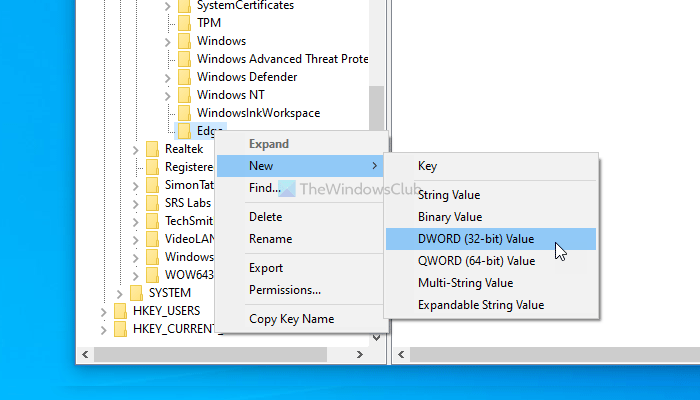Click tree pane scroll down arrow
The height and width of the screenshot is (400, 700).
coord(377,338)
